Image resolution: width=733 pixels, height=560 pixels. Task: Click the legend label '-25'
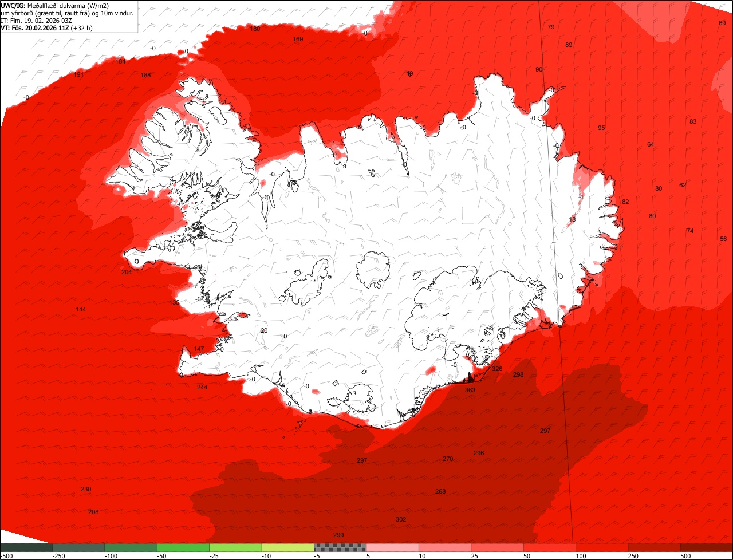(215, 556)
